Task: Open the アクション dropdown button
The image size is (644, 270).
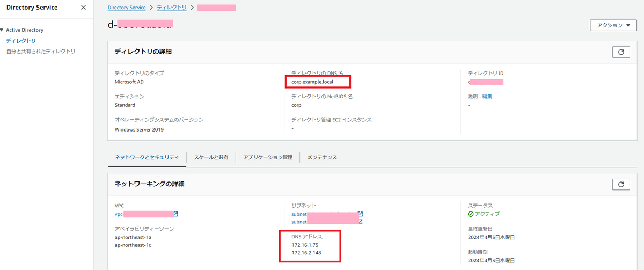Action: 613,25
